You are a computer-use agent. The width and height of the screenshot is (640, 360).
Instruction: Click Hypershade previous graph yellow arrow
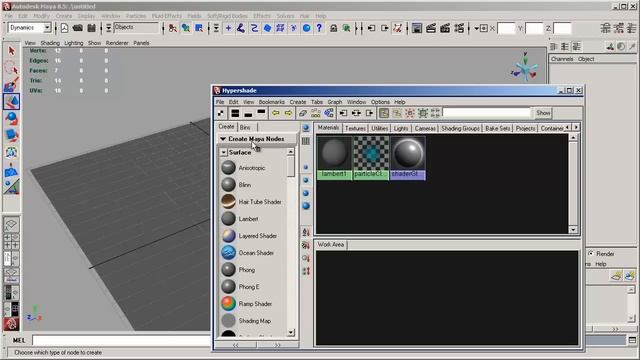pos(276,113)
